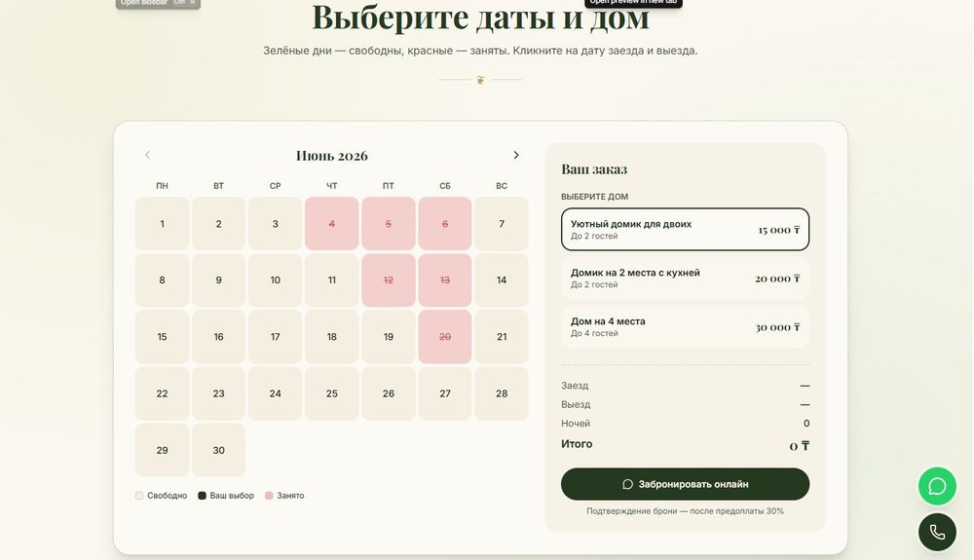Screen dimensions: 974x560
Task: Select date 16 in calendar
Action: click(218, 337)
